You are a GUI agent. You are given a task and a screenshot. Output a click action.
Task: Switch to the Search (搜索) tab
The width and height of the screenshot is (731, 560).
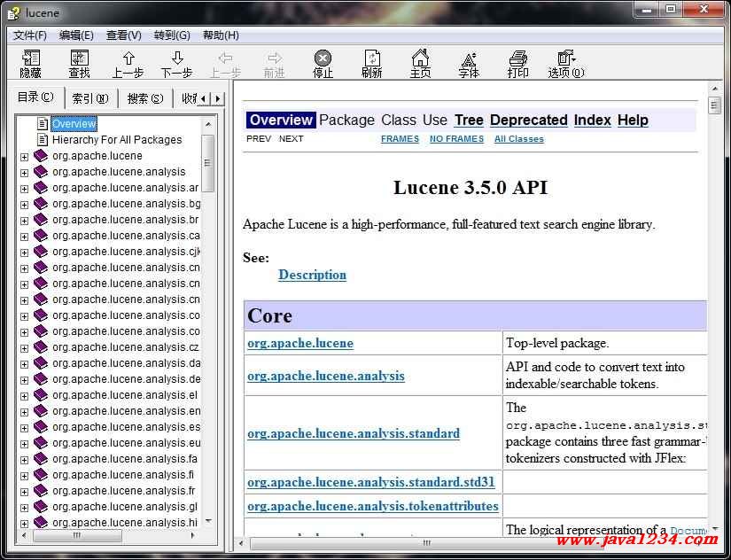[145, 98]
